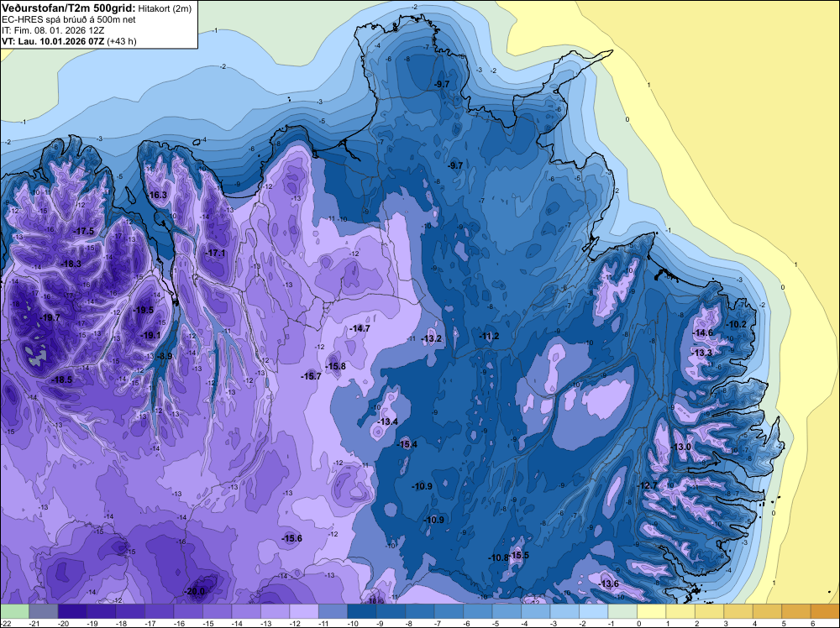Screen dimensions: 840x628
Task: Click the -19.5 temperature value on the map
Action: coord(144,310)
